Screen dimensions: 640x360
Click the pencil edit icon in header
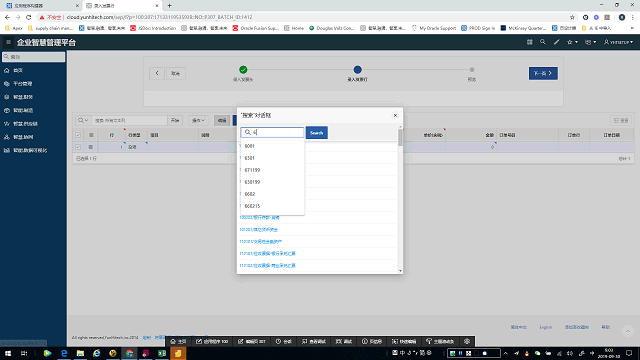click(556, 42)
